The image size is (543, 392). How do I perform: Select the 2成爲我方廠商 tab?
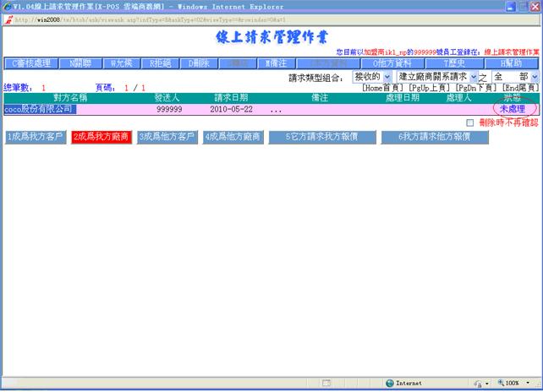click(x=101, y=137)
